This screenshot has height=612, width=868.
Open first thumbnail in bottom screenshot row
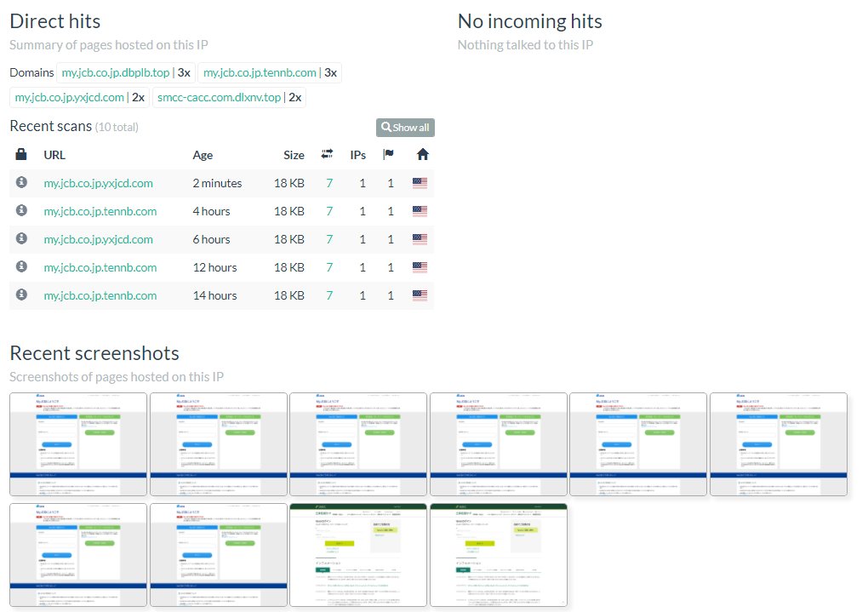[78, 555]
